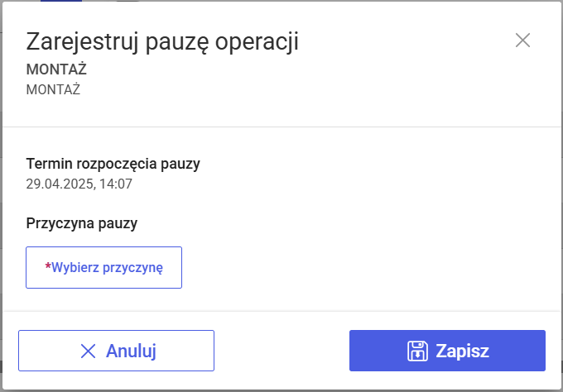Click the X icon inside Anuluj button
Viewport: 563px width, 392px height.
(89, 351)
